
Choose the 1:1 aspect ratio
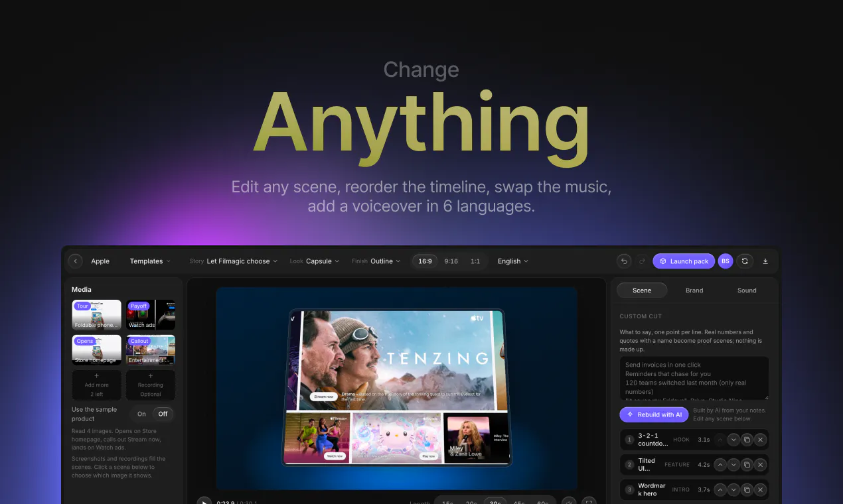coord(475,261)
